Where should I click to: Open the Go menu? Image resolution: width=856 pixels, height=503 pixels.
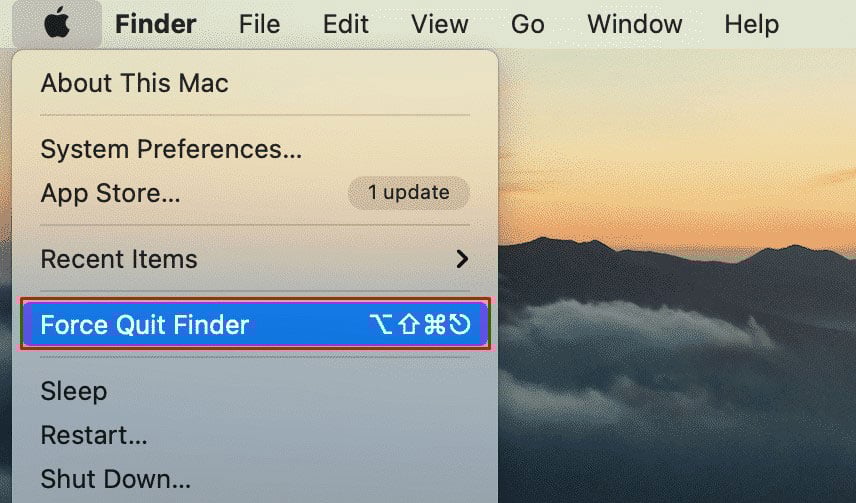pyautogui.click(x=527, y=24)
